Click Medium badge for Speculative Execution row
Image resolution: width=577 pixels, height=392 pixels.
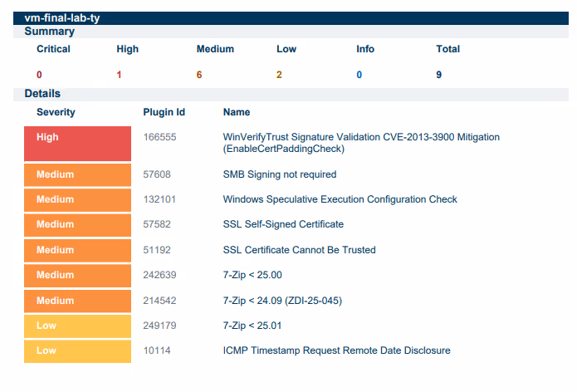point(78,200)
